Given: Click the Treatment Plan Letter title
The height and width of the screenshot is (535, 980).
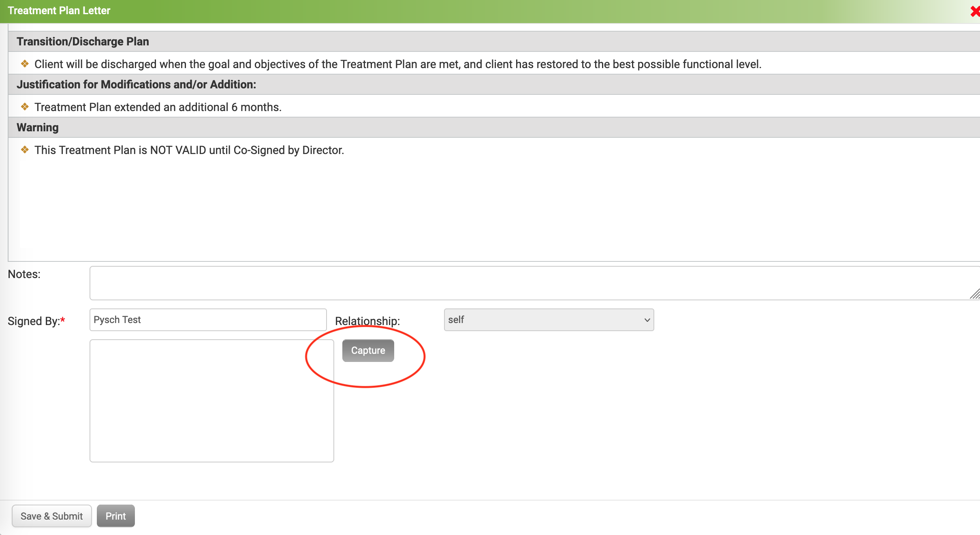Looking at the screenshot, I should [59, 11].
